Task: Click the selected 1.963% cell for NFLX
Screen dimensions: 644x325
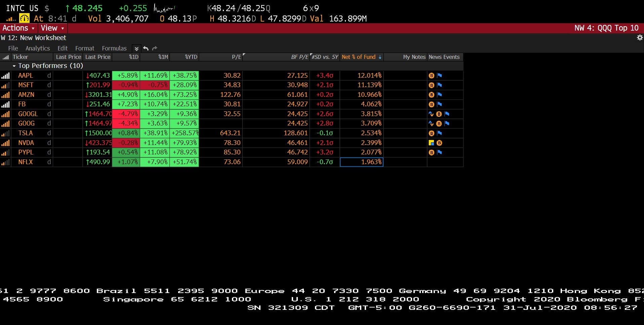Action: click(362, 162)
